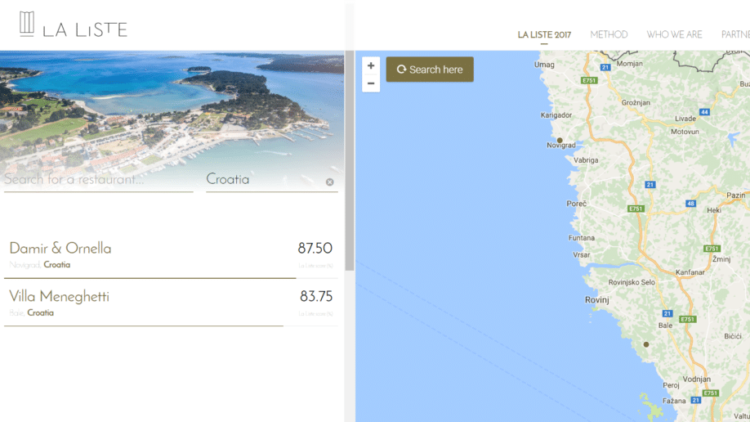Screen dimensions: 750x422
Task: Click the Poreč label on the map
Action: pos(576,204)
